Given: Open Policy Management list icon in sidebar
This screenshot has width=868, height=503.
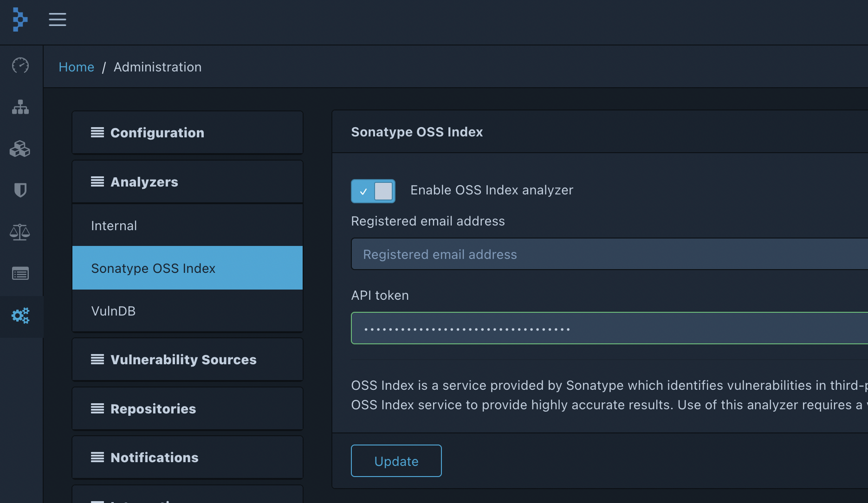Looking at the screenshot, I should (x=20, y=273).
